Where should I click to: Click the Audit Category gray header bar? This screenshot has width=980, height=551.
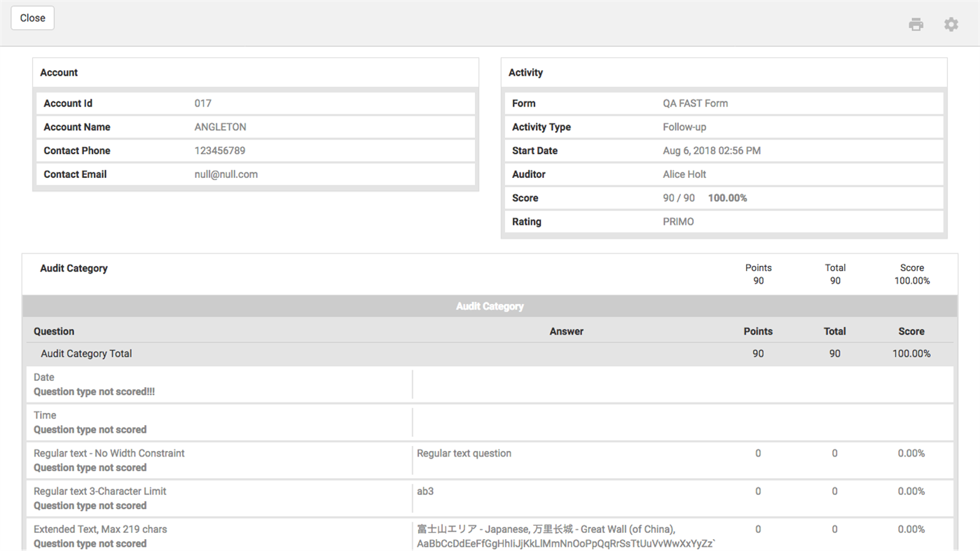coord(490,306)
